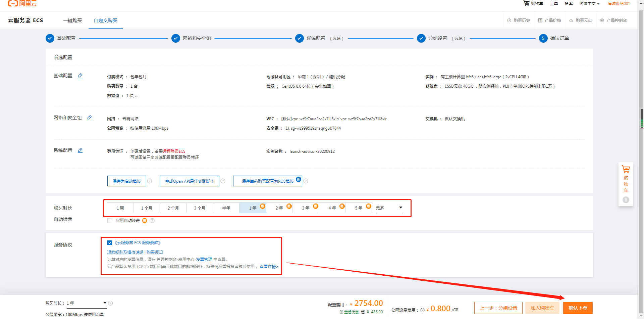Open 退款规则及操作说明 link

tap(125, 253)
